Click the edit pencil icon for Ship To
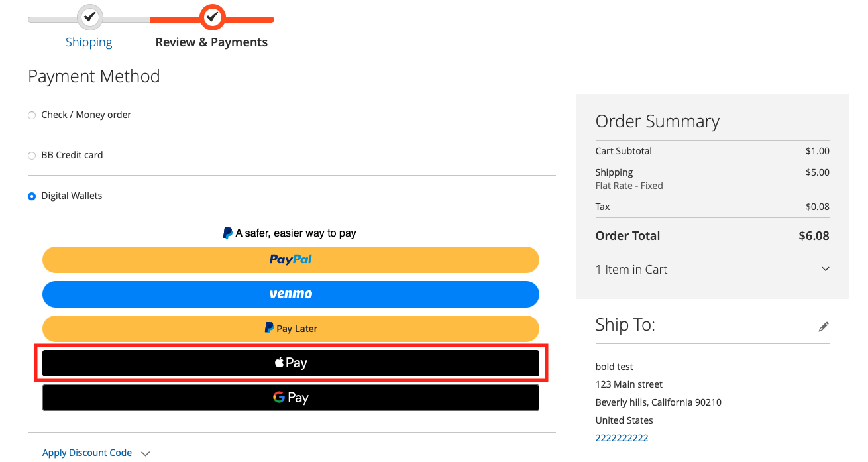Image resolution: width=868 pixels, height=462 pixels. [x=824, y=326]
